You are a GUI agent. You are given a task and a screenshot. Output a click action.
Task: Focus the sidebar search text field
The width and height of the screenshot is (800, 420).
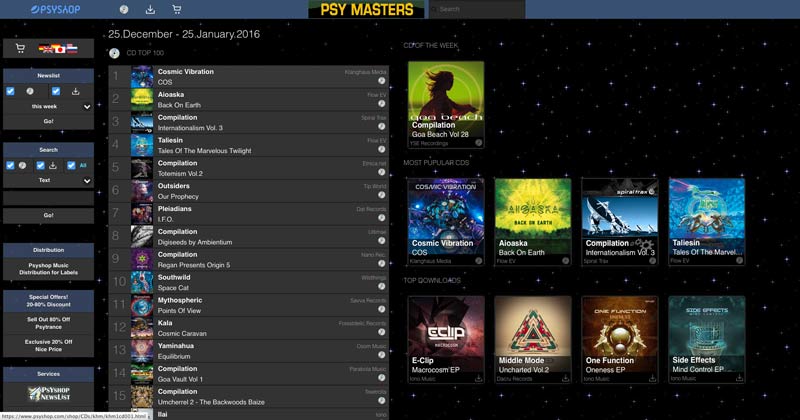pos(48,198)
